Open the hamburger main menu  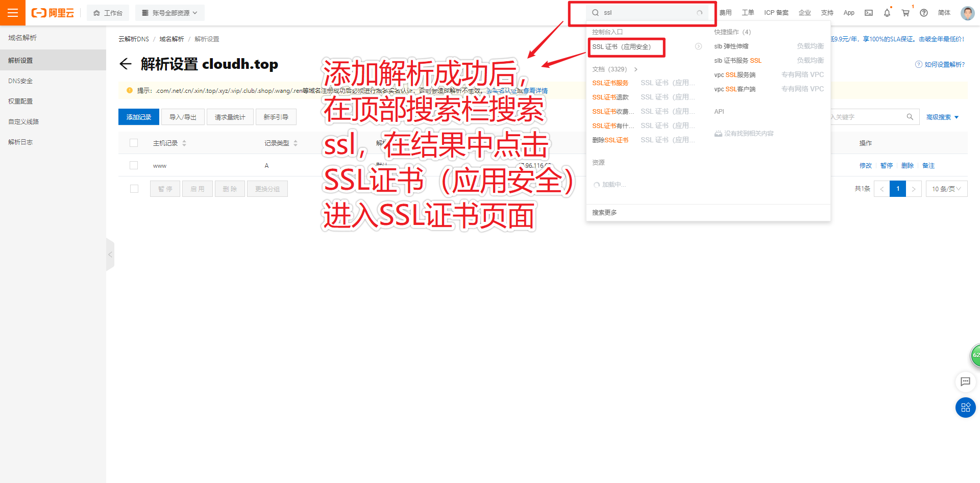pyautogui.click(x=13, y=13)
